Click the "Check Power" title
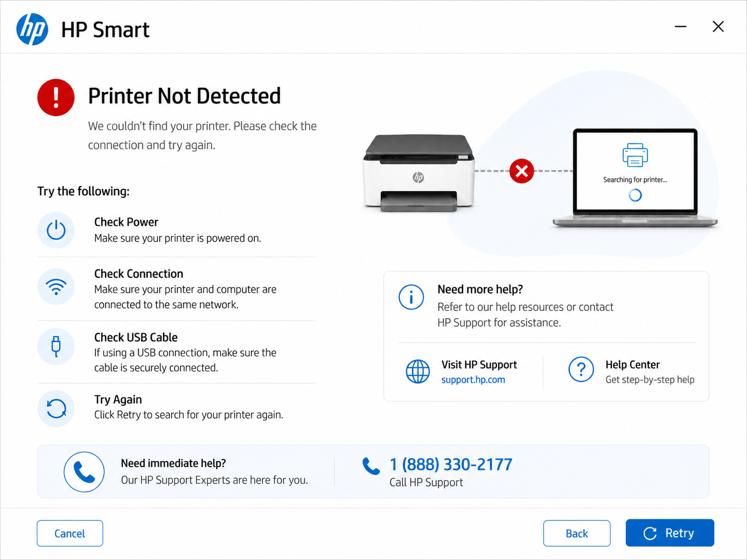 pyautogui.click(x=126, y=222)
